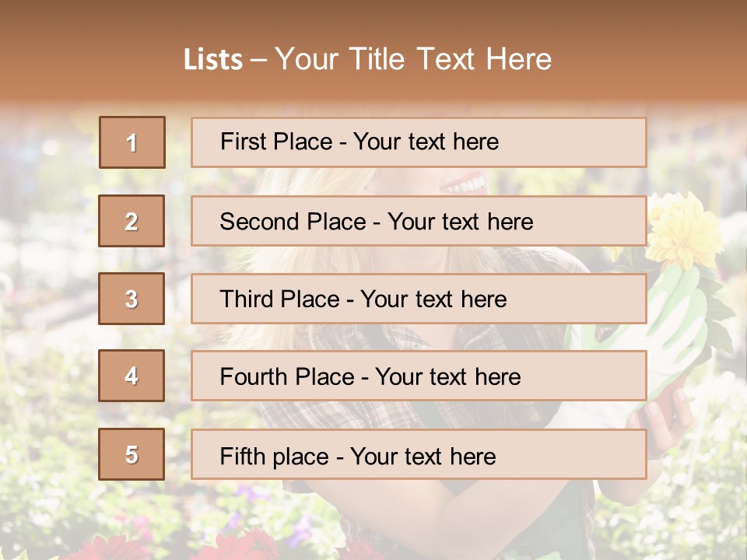Click the text Fifth place
The width and height of the screenshot is (747, 560).
[275, 457]
